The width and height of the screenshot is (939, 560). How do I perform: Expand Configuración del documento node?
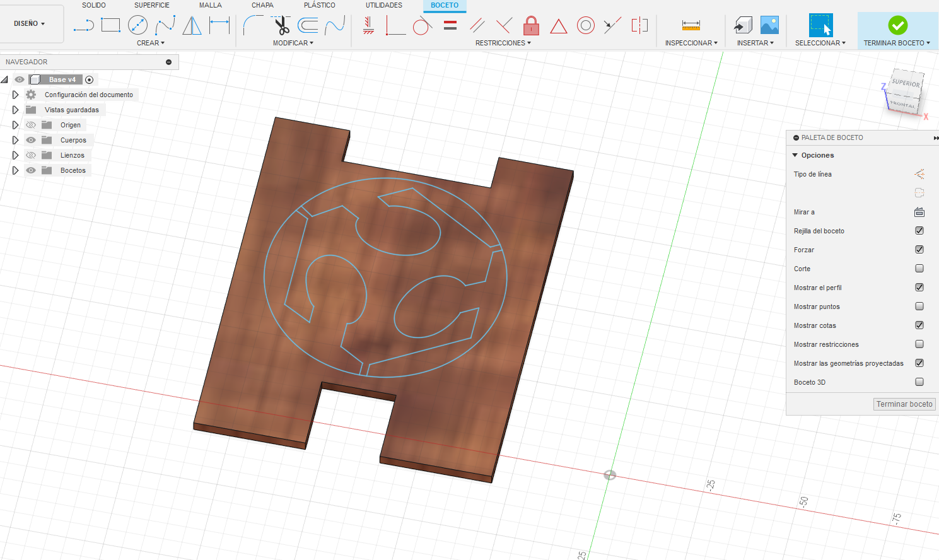(x=16, y=95)
